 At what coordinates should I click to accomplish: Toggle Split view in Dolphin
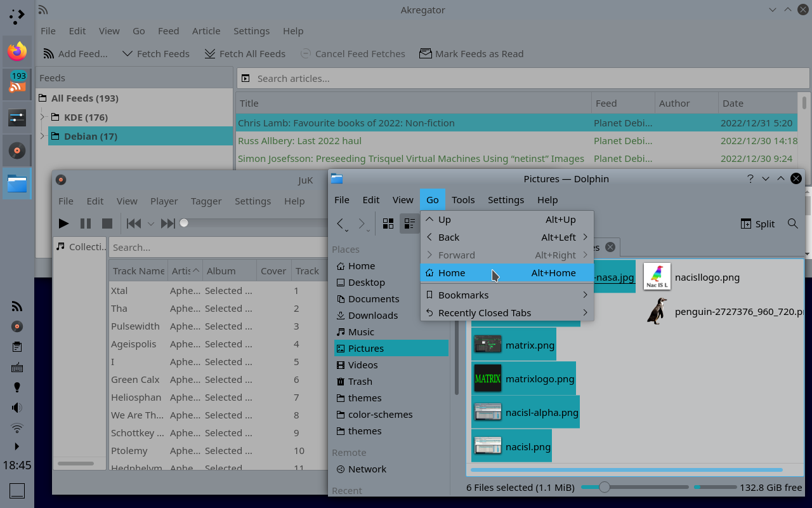(x=758, y=224)
